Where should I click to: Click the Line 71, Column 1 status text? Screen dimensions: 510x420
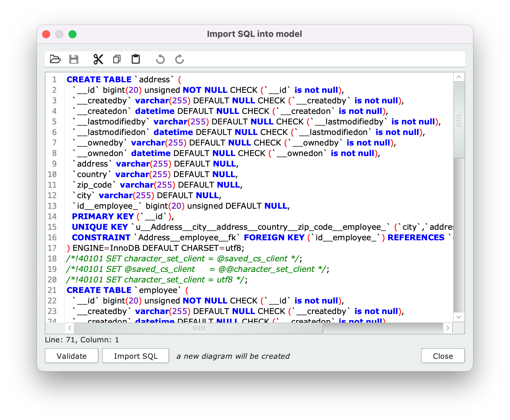(x=82, y=340)
